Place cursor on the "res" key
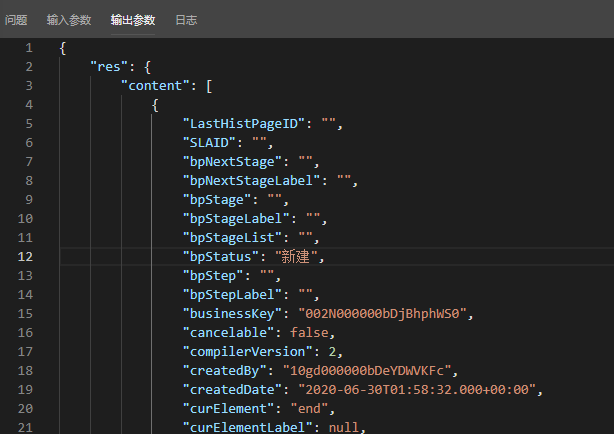This screenshot has width=614, height=434. pos(109,67)
